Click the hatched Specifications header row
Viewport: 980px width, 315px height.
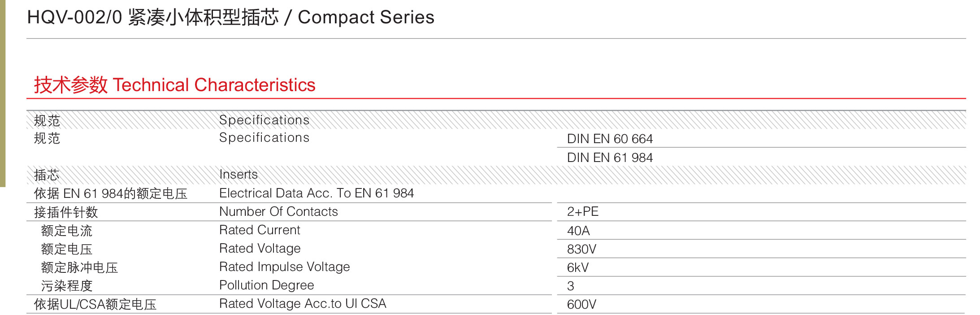coord(496,120)
